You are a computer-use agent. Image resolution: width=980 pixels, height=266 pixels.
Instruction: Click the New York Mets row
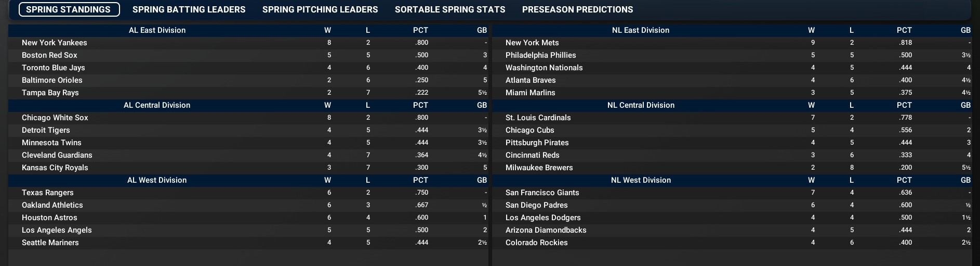coord(532,43)
